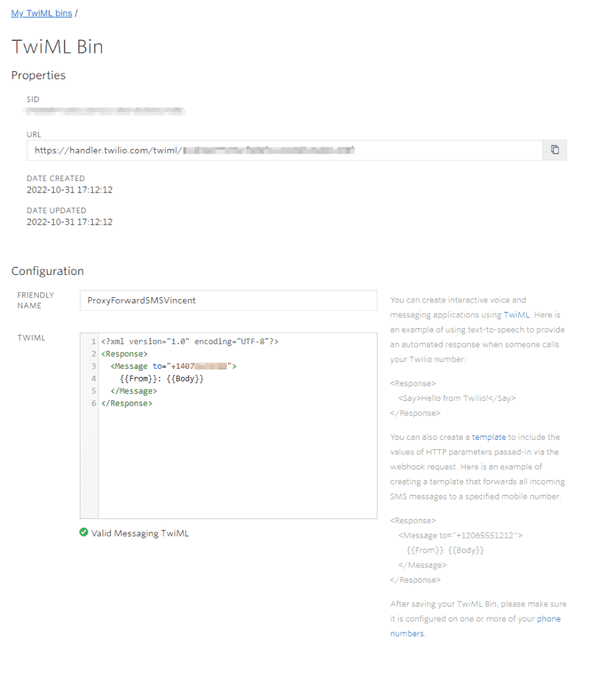Screen dimensions: 590x676
Task: Click opening Response tag on line 2
Action: pos(125,354)
